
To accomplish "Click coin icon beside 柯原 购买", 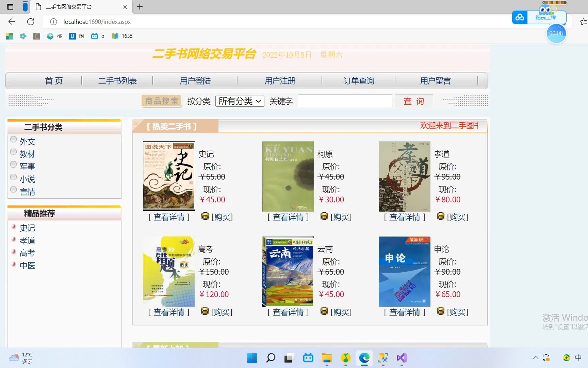I will tap(324, 216).
